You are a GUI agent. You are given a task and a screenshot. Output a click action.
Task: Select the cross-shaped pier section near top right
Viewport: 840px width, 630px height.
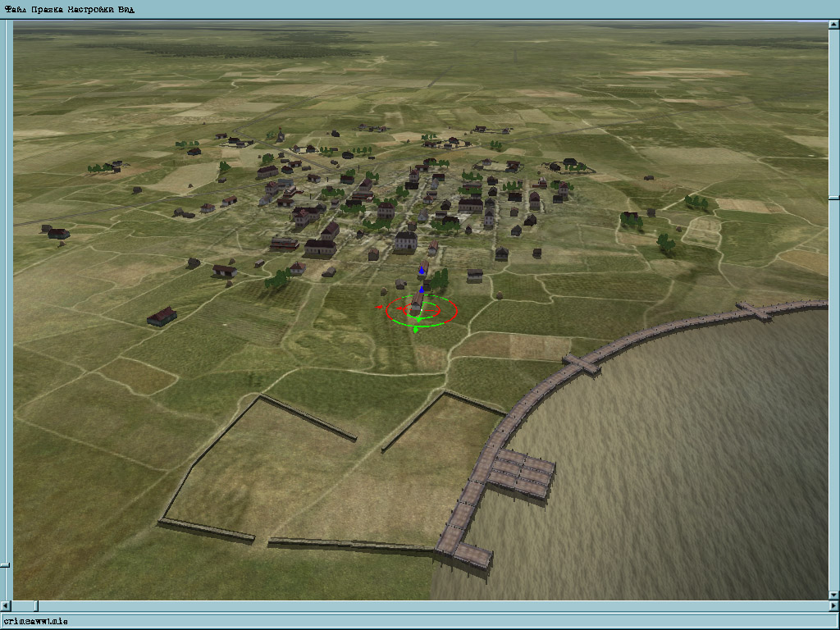tap(755, 310)
